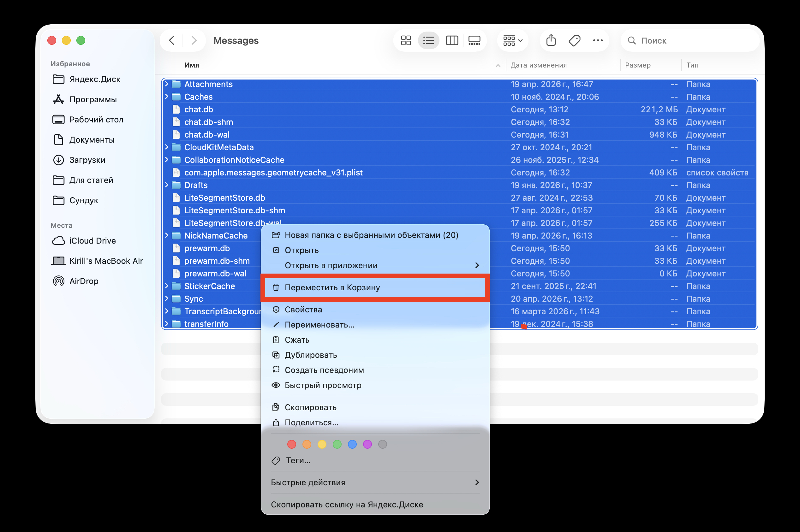Switch Finder to icon view
The width and height of the screenshot is (800, 532).
[406, 40]
